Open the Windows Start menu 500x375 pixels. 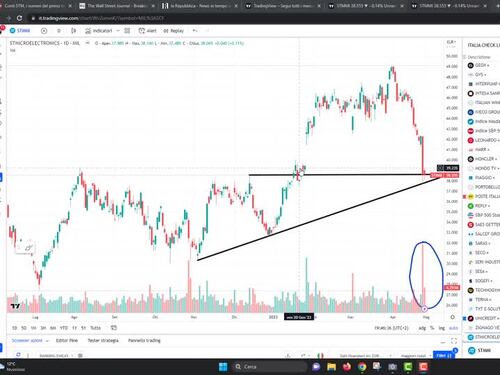pyautogui.click(x=223, y=367)
